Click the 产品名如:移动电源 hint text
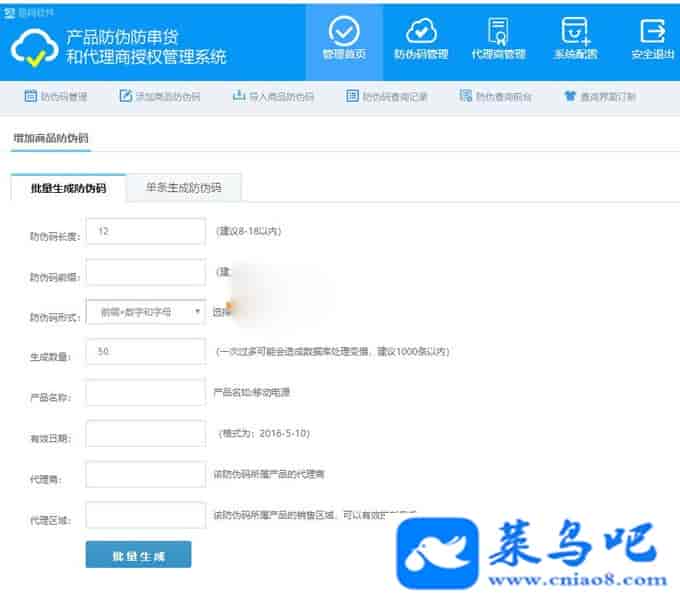The image size is (680, 601). pyautogui.click(x=252, y=392)
